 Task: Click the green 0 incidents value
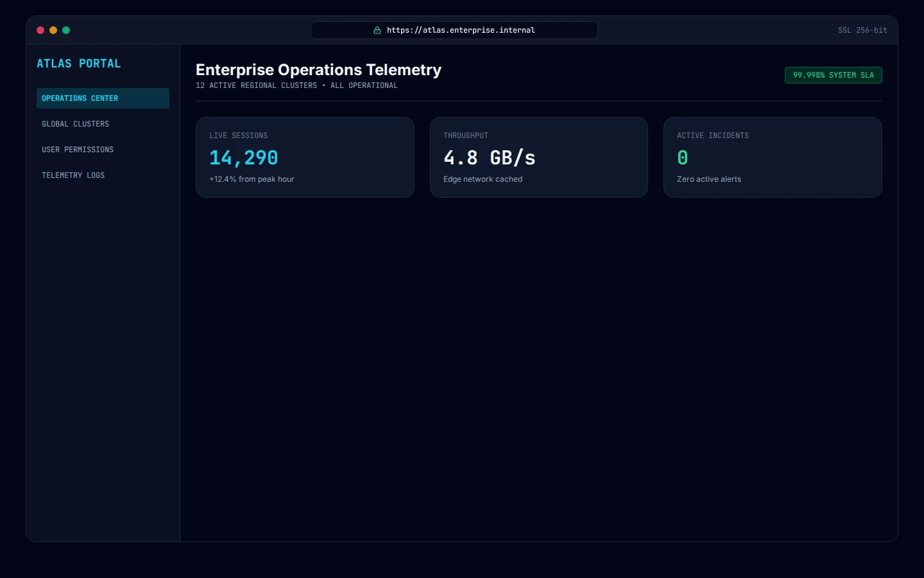point(683,158)
